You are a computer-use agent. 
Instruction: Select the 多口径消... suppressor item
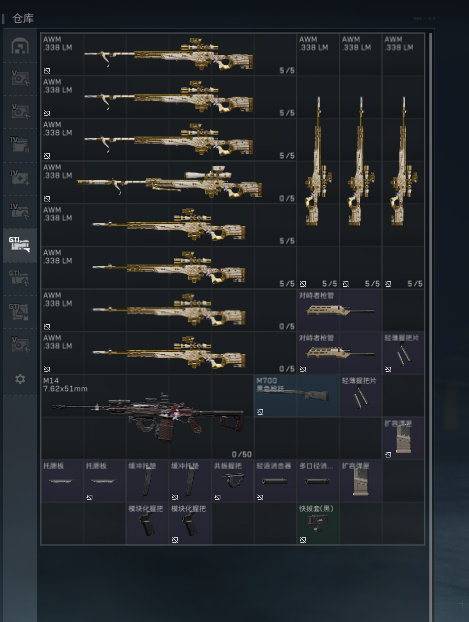(x=318, y=481)
